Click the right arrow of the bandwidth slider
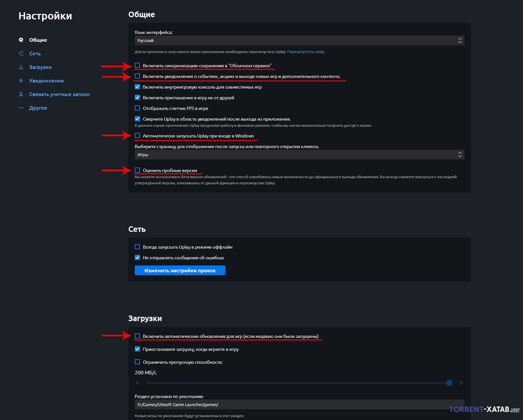This screenshot has height=420, width=523. coord(461,383)
